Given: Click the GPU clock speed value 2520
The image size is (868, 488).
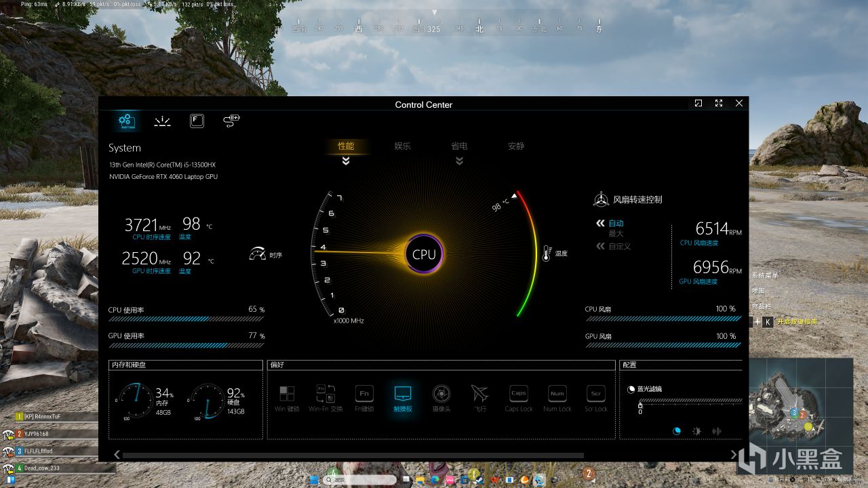Looking at the screenshot, I should tap(139, 258).
